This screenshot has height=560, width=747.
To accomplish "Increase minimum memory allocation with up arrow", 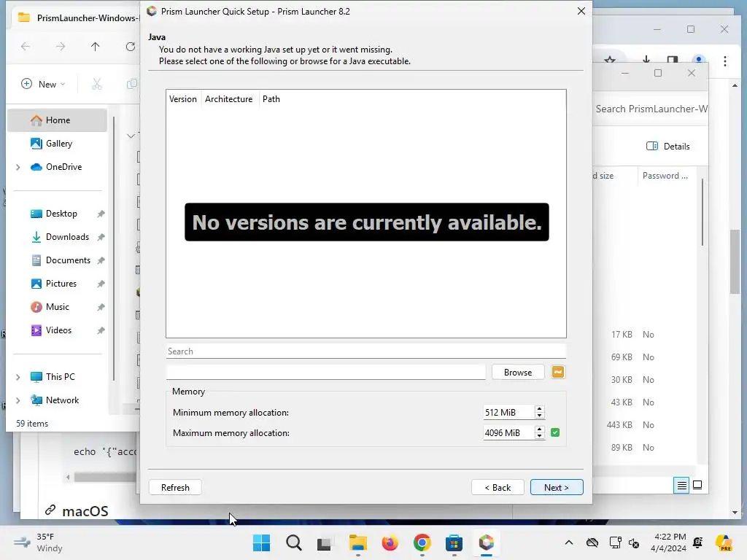I will click(539, 409).
